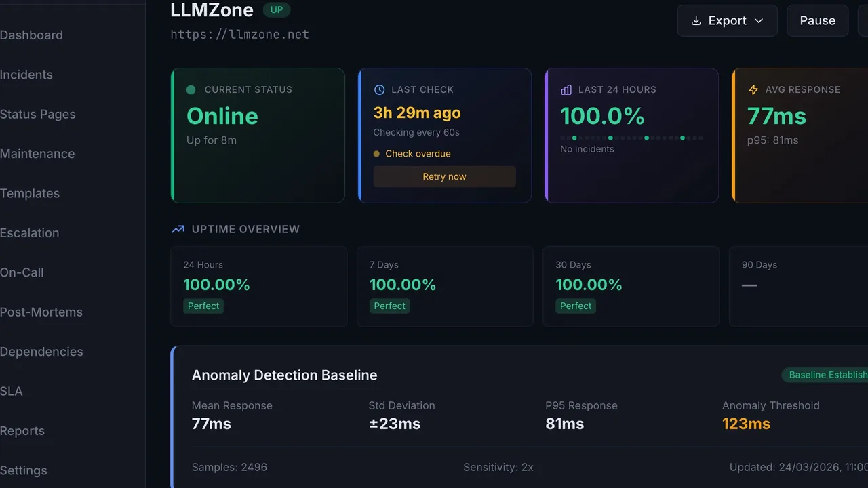This screenshot has width=868, height=488.
Task: Click the lightning icon for Avg Response
Action: point(753,89)
